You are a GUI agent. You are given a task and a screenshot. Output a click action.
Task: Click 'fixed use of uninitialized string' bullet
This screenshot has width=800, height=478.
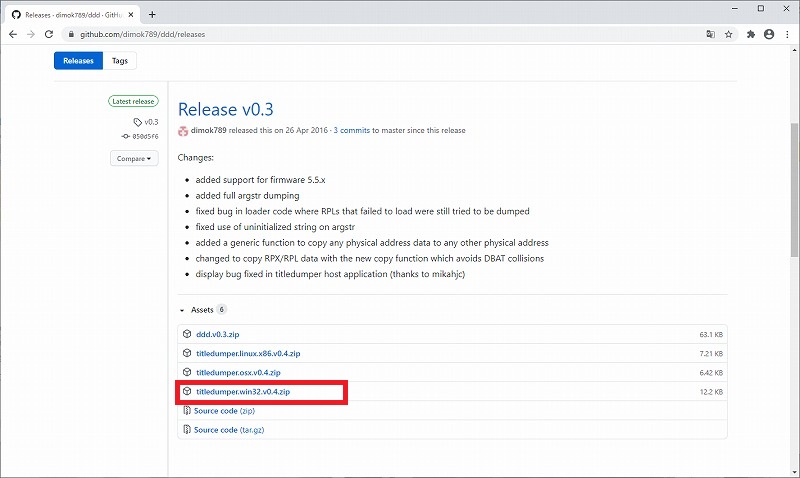tap(275, 227)
